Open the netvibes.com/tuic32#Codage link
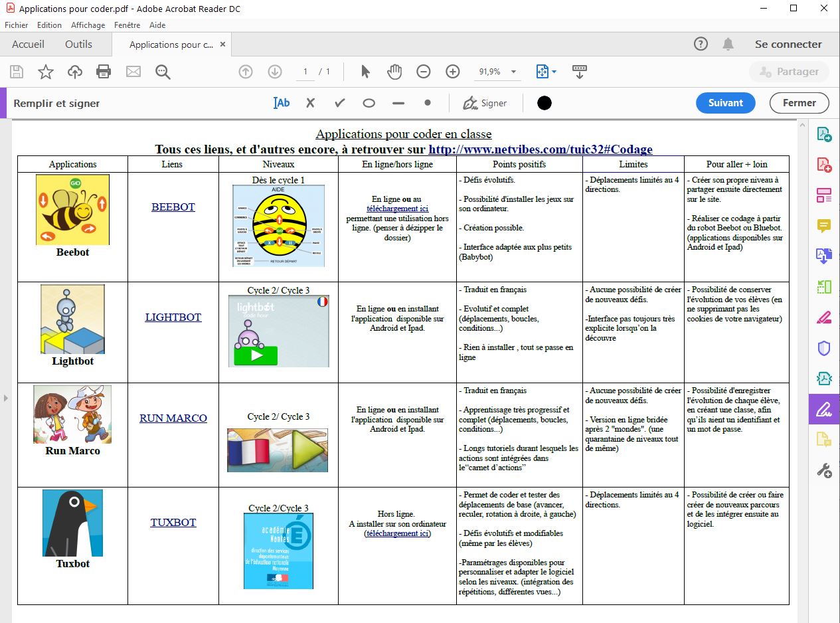 click(x=541, y=149)
